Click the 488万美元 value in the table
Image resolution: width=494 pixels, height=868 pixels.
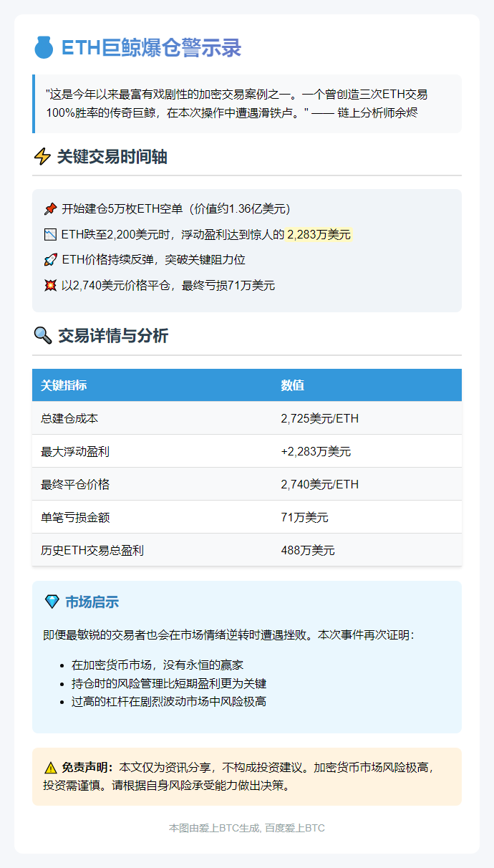tap(307, 550)
